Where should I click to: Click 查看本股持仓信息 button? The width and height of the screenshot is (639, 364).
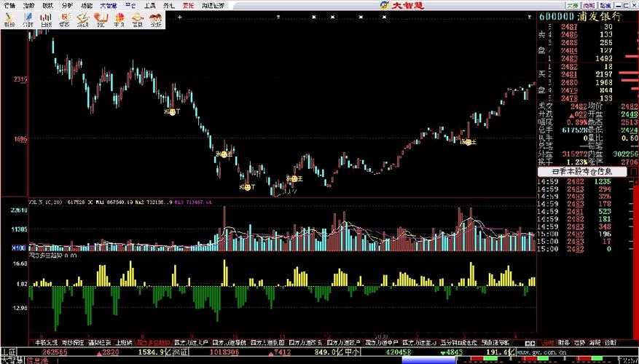(x=581, y=172)
